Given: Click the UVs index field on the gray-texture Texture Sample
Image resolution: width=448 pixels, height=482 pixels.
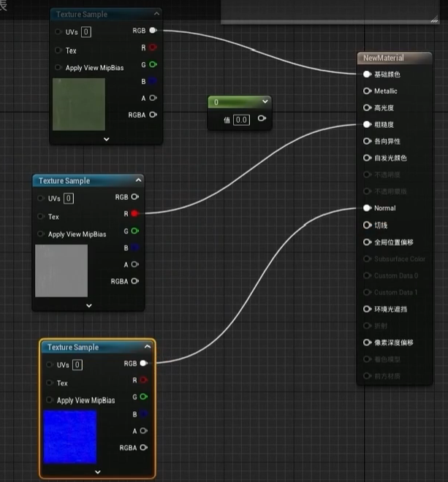Looking at the screenshot, I should click(69, 198).
